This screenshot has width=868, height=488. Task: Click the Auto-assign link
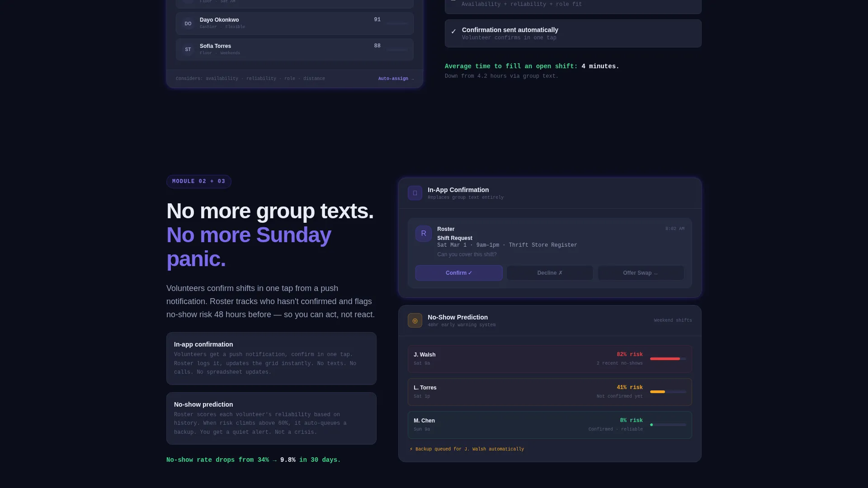tap(396, 79)
